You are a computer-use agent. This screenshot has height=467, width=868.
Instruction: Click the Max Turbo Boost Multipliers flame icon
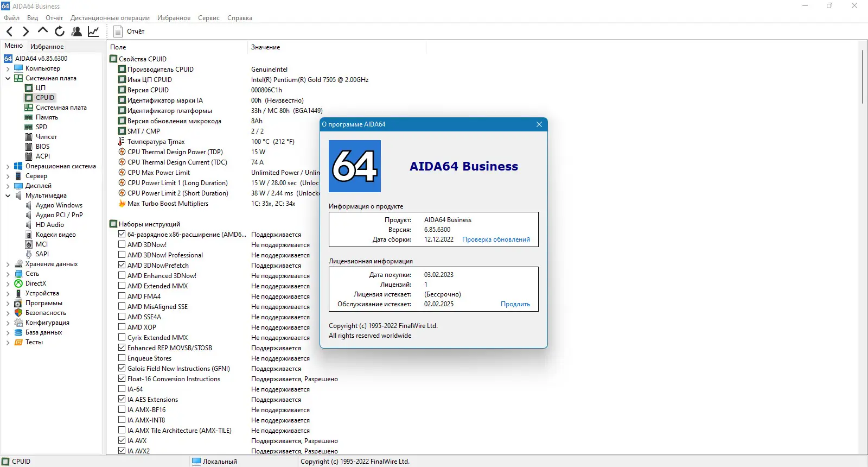pyautogui.click(x=122, y=204)
